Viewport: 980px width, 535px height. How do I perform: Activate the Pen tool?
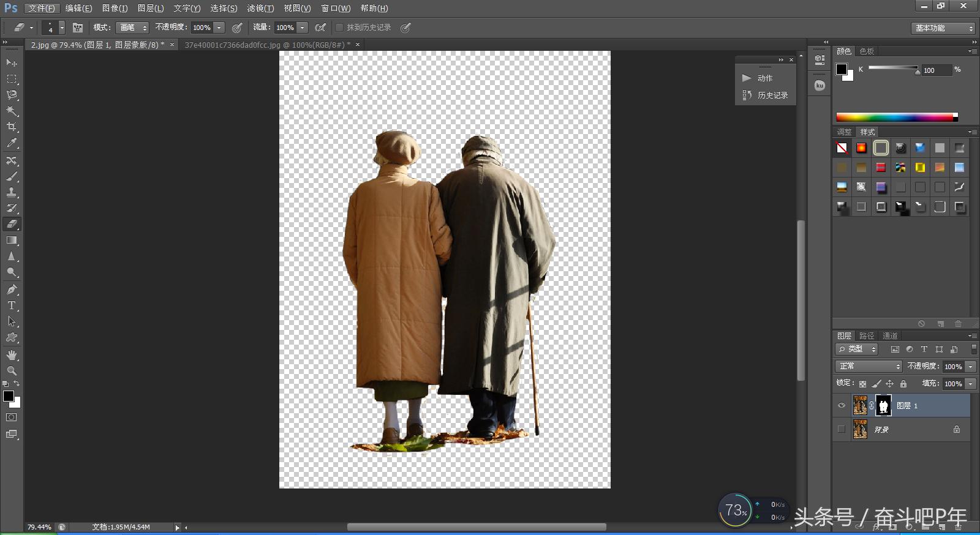(12, 290)
